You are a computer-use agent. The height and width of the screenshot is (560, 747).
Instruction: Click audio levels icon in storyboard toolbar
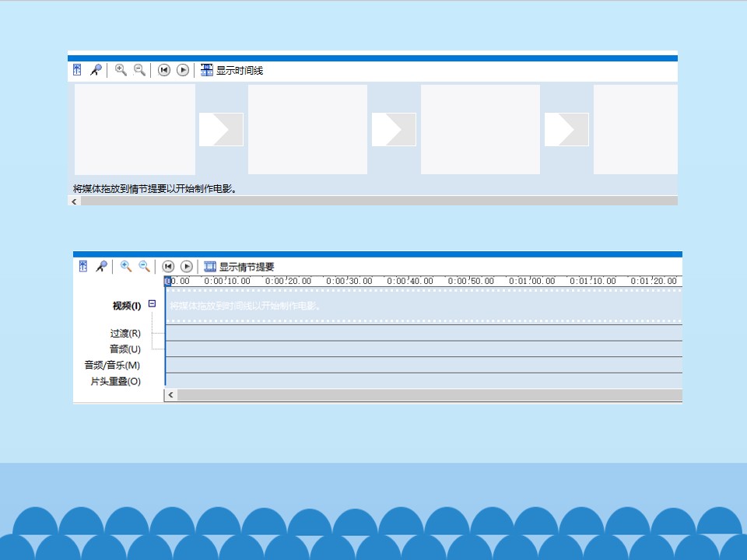pos(77,70)
